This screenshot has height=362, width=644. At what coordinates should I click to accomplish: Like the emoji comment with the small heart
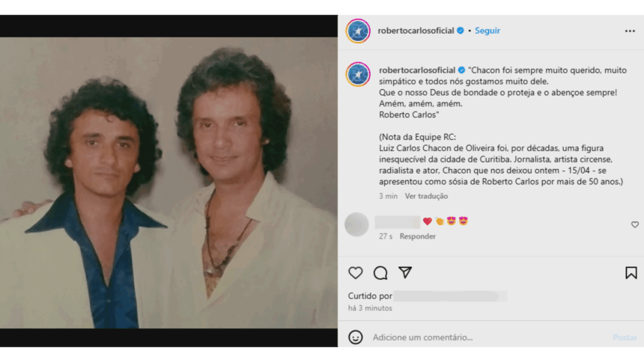tap(634, 224)
